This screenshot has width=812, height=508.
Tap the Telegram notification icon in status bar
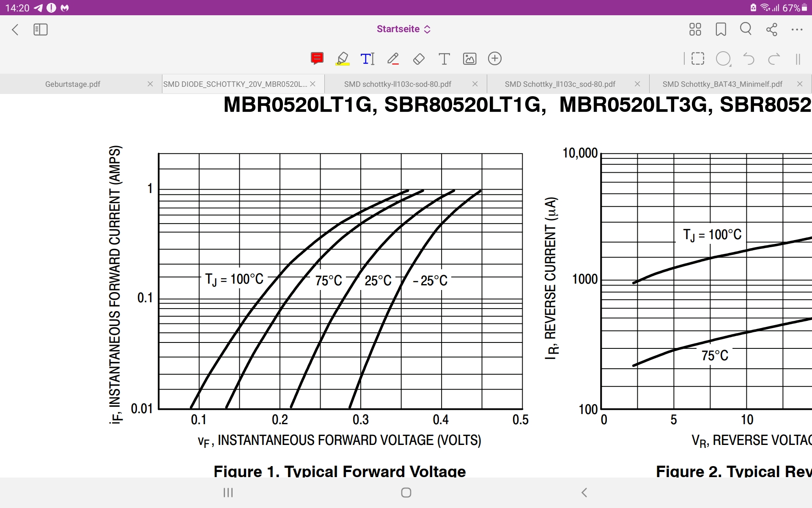[38, 8]
